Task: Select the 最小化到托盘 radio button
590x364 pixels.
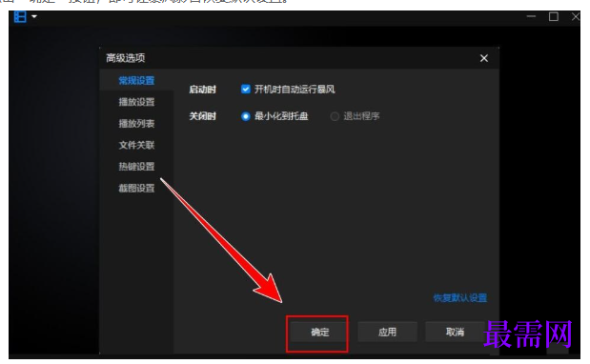Action: coord(245,116)
